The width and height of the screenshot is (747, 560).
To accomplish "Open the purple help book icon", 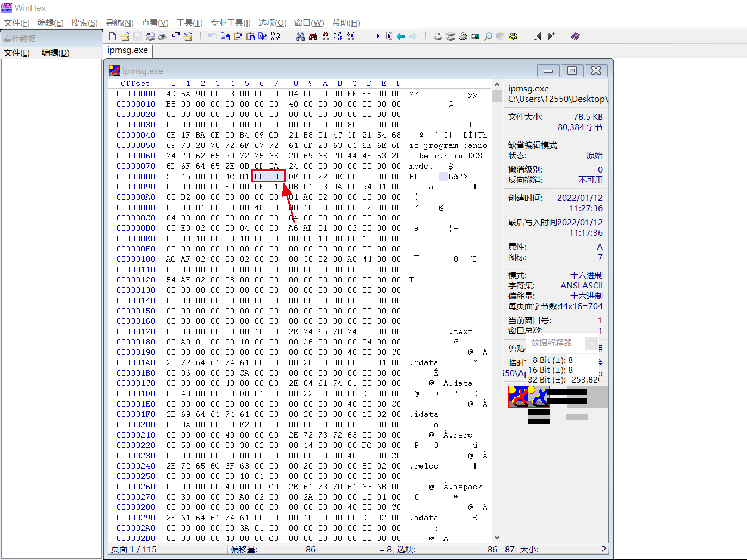I will click(575, 36).
